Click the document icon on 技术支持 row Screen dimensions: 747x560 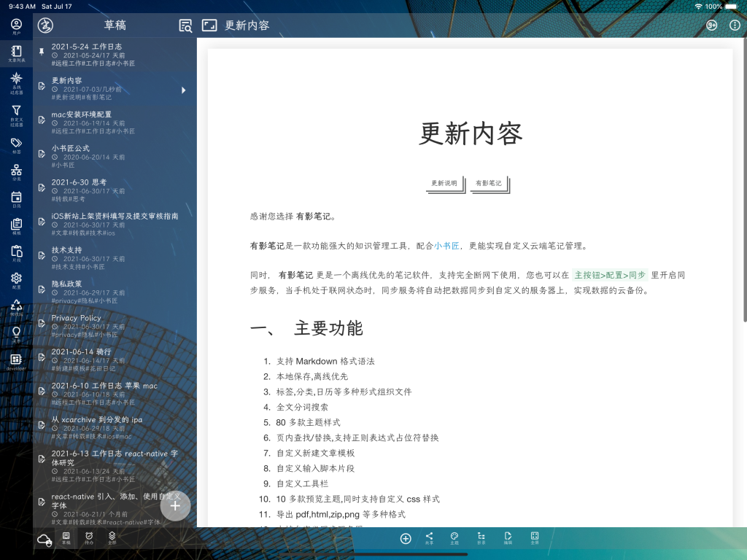pos(42,256)
